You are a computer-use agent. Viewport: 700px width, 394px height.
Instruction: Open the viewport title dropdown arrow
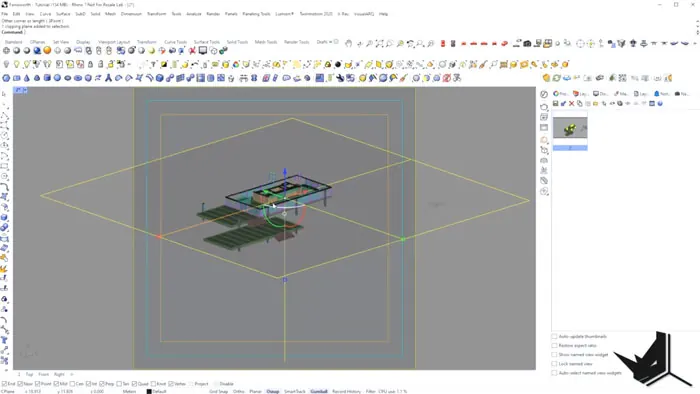pos(25,90)
